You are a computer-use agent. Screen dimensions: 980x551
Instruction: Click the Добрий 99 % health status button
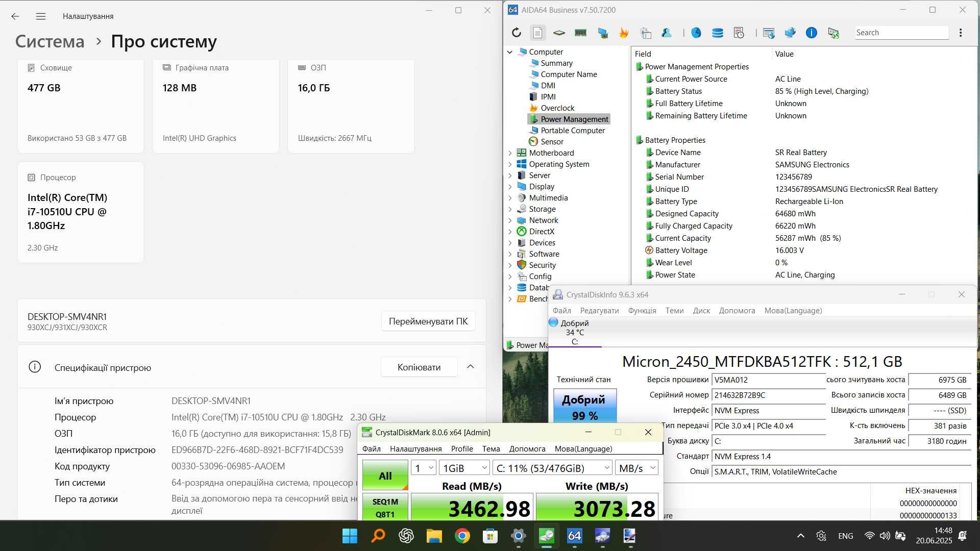point(585,407)
